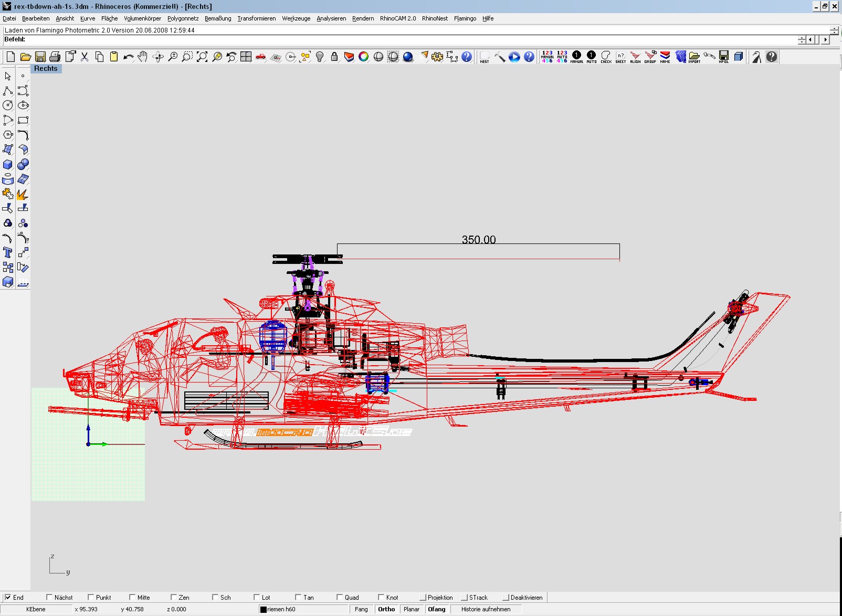Enable the Sch osnap checkbox

point(215,597)
